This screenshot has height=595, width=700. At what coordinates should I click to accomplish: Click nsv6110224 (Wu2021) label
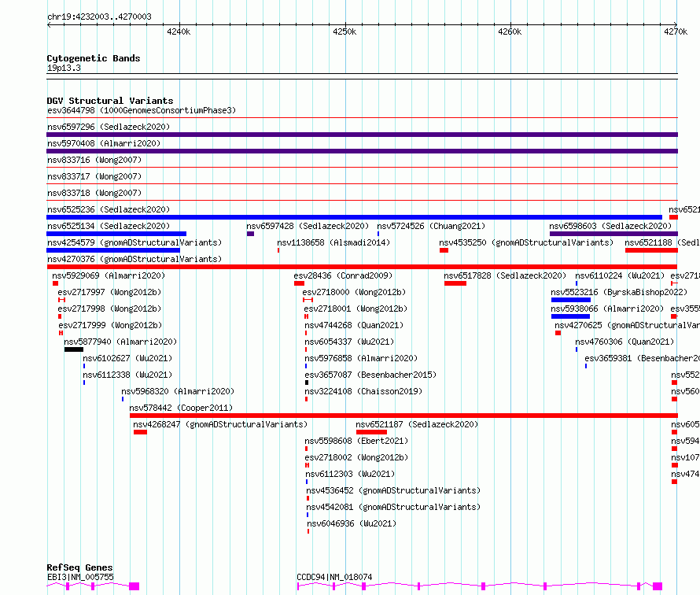(620, 275)
